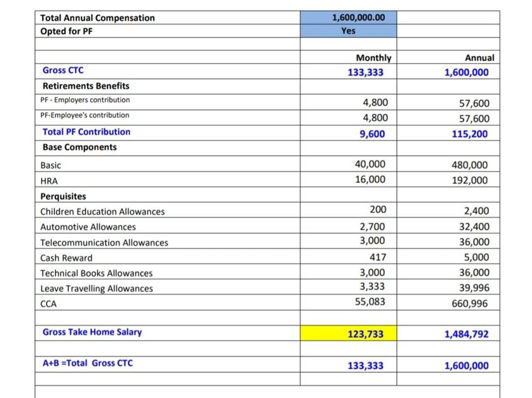Click Automotive Allowances monthly value 2,700
Image resolution: width=532 pixels, height=398 pixels.
pos(372,227)
